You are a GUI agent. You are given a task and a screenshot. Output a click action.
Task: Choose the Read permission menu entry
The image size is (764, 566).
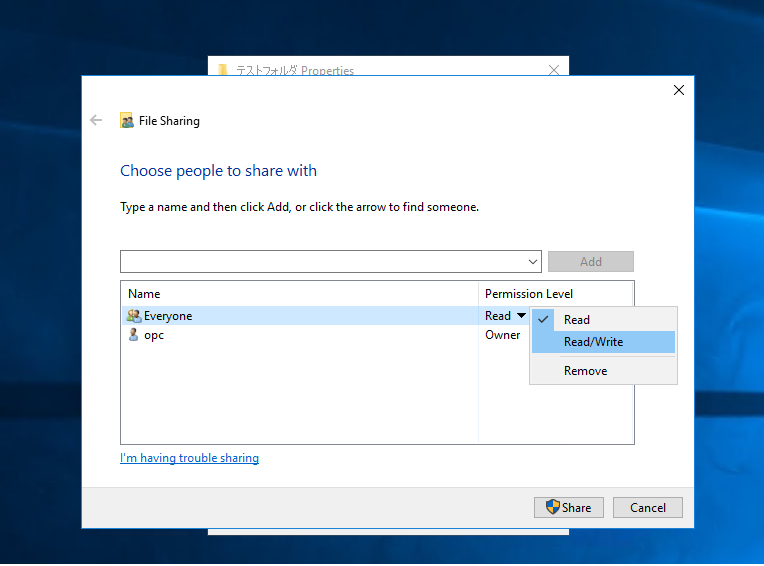tap(603, 320)
